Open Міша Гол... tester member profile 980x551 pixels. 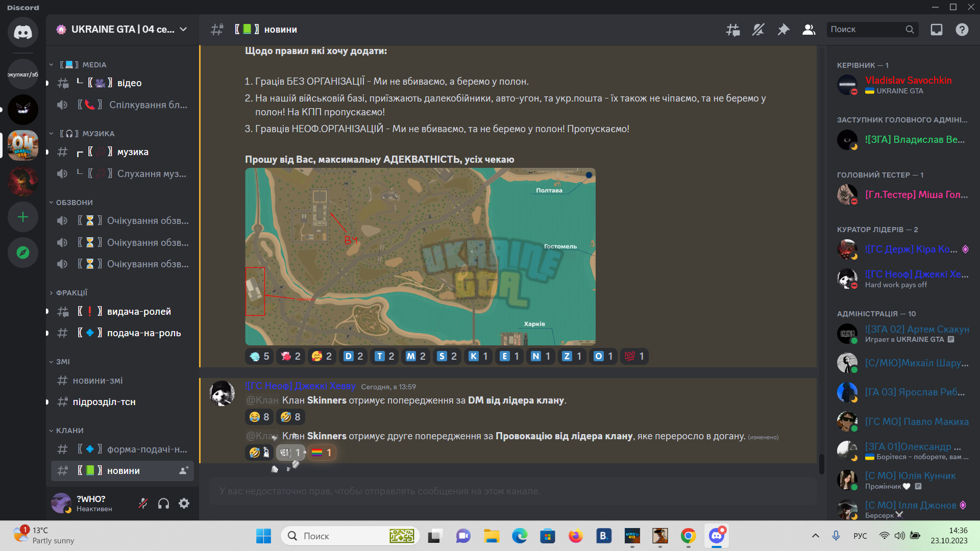(x=902, y=194)
